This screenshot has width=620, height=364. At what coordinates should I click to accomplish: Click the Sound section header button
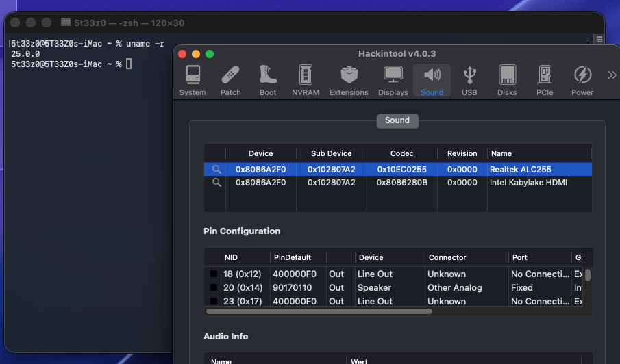[397, 120]
